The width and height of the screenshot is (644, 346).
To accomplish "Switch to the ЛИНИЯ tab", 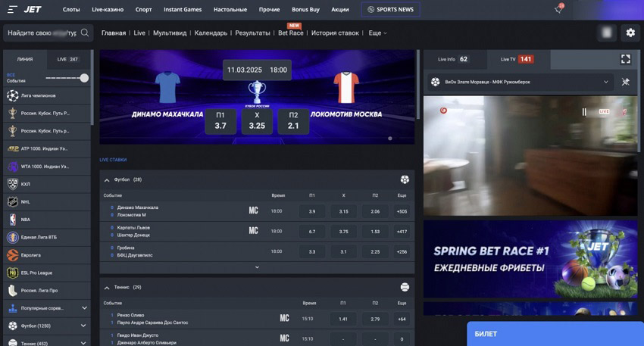I will (25, 59).
